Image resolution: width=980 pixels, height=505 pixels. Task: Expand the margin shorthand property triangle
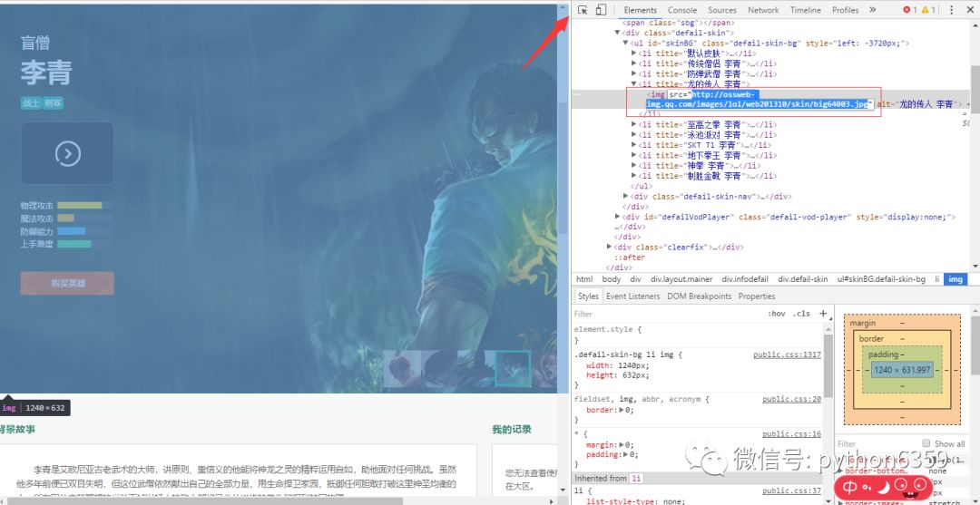[x=622, y=445]
